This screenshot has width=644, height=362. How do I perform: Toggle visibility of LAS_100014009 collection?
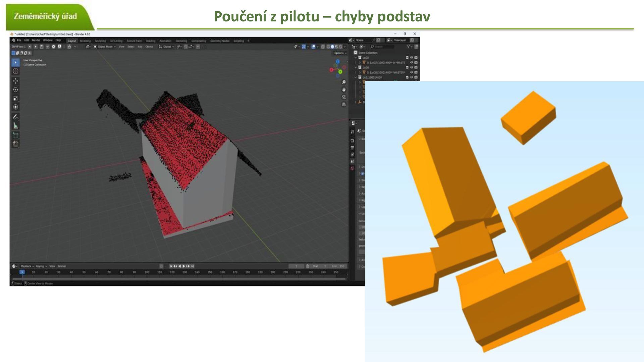[412, 77]
